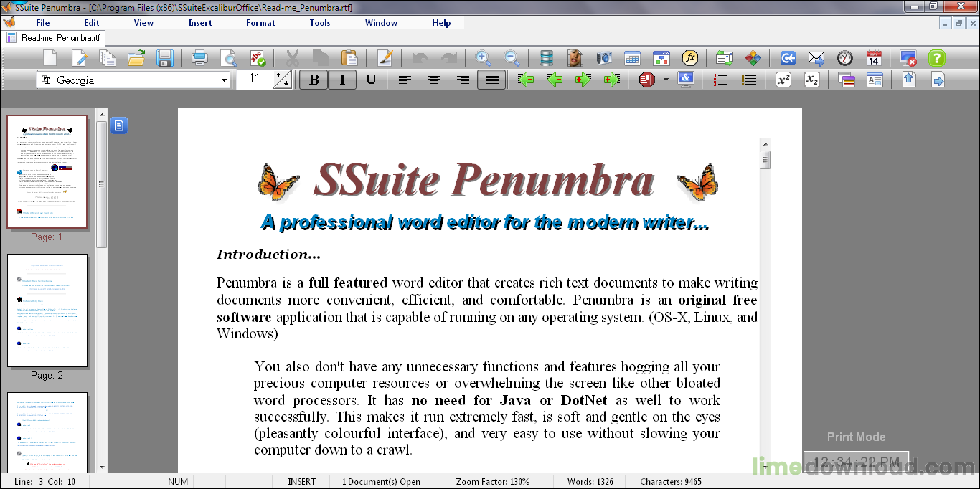980x489 pixels.
Task: Apply superscript formatting
Action: pyautogui.click(x=782, y=80)
